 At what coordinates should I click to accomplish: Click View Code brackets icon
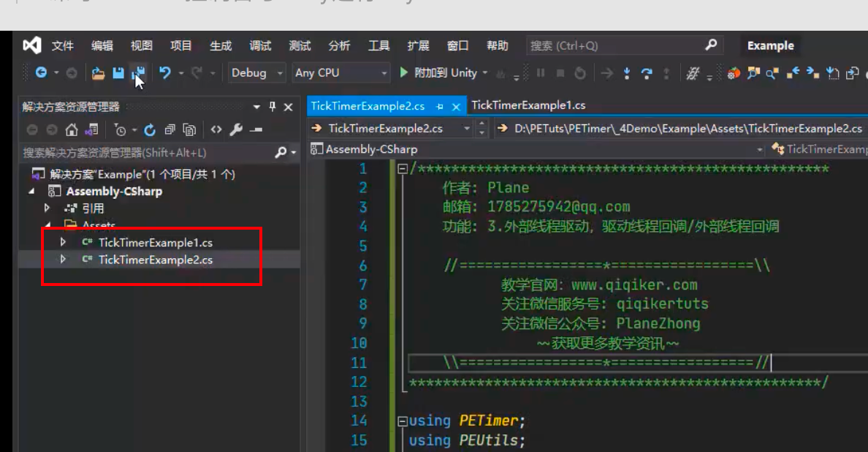(x=216, y=129)
